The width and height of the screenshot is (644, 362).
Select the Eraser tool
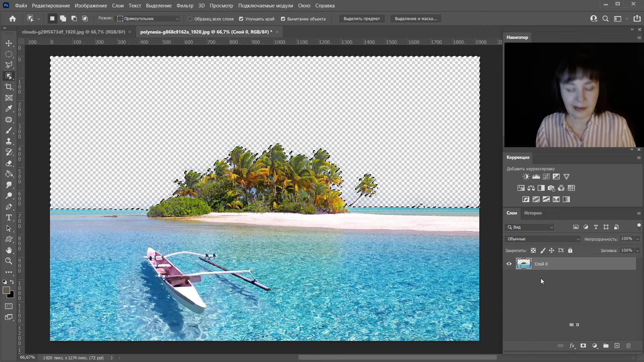tap(9, 163)
